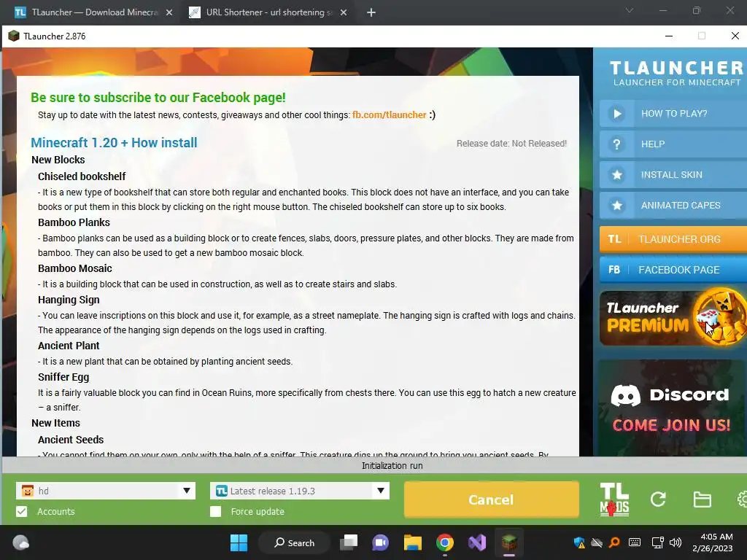Click the 'Hanging Sign' heading
The width and height of the screenshot is (747, 560).
click(69, 300)
